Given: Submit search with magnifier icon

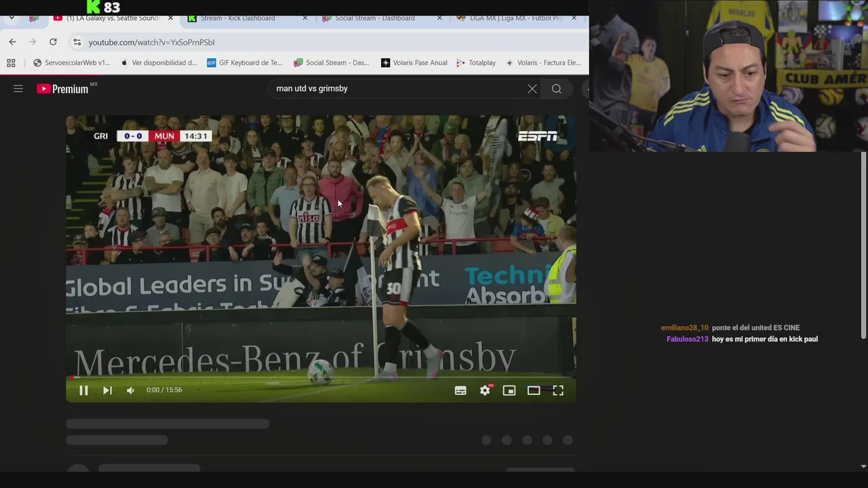Looking at the screenshot, I should (x=557, y=89).
